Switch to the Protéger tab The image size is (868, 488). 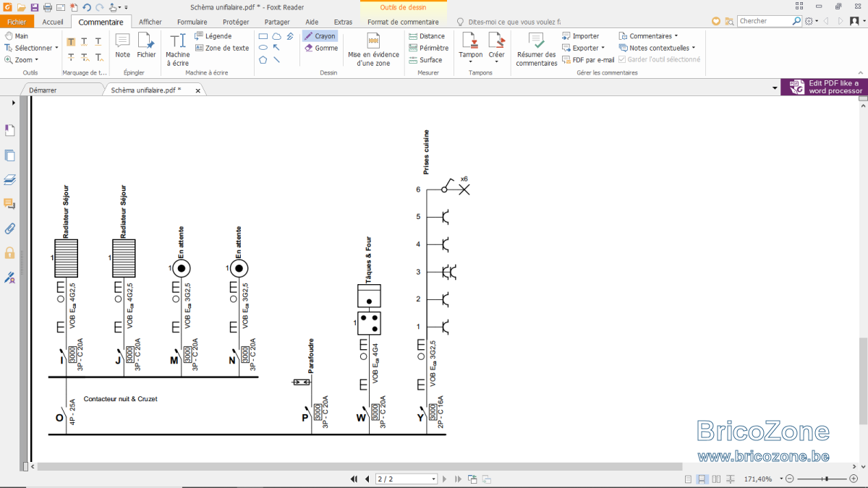coord(236,22)
